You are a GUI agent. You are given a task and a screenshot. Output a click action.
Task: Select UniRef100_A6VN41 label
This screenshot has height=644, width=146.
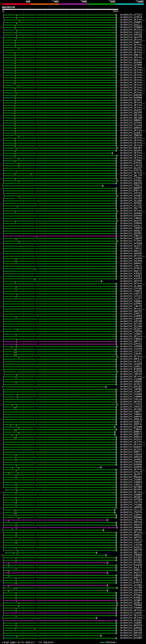[x=131, y=203]
